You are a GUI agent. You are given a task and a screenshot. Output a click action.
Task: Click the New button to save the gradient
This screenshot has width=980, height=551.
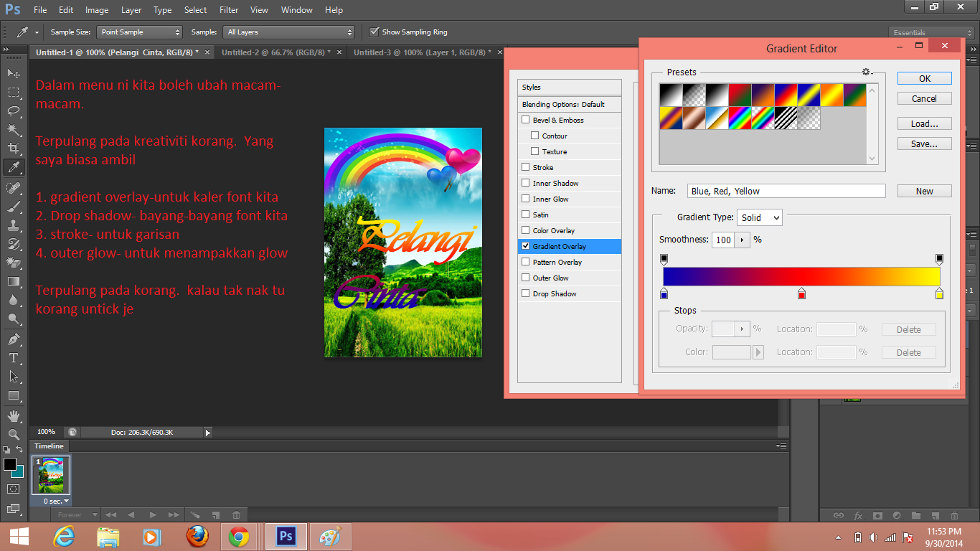924,190
